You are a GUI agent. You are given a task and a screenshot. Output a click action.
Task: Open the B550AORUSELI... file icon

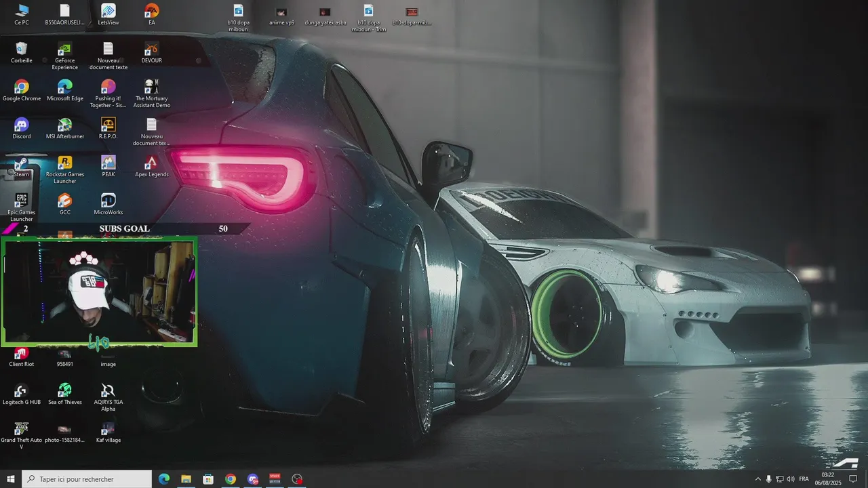64,14
